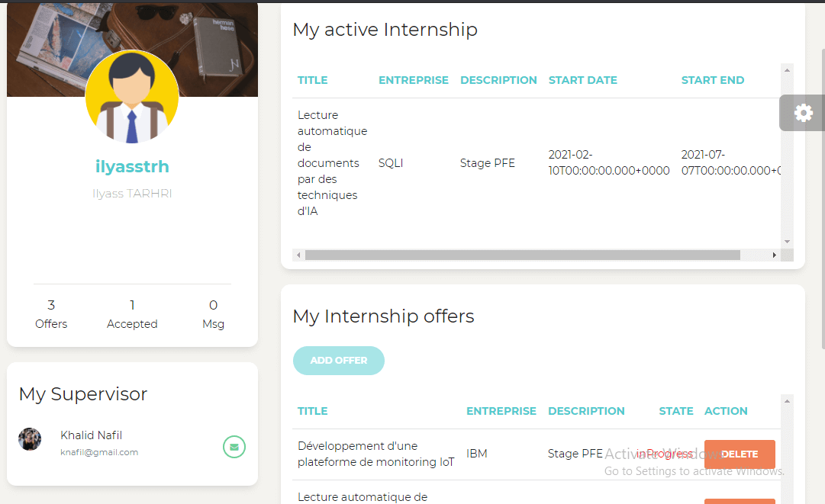Click the Add Offer button
The height and width of the screenshot is (504, 825).
[x=339, y=361]
